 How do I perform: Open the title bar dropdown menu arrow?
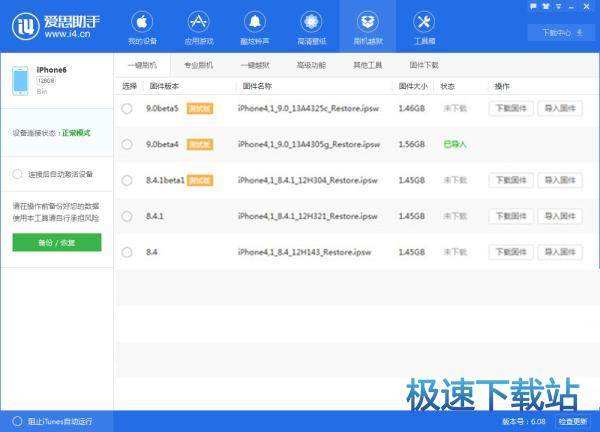click(x=559, y=7)
